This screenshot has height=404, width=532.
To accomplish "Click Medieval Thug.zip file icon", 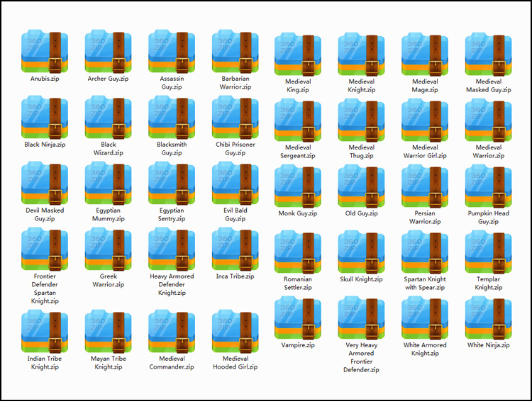I will tap(361, 120).
